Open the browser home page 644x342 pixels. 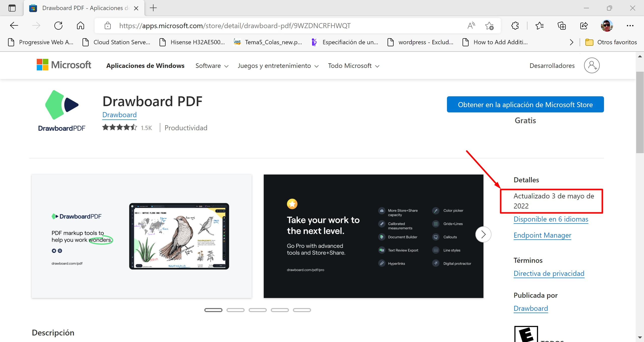click(81, 25)
